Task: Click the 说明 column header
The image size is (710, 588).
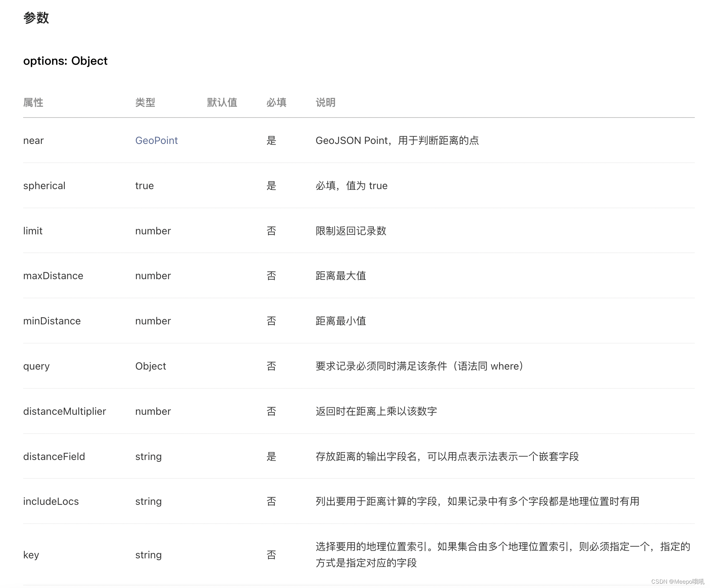Action: coord(325,102)
